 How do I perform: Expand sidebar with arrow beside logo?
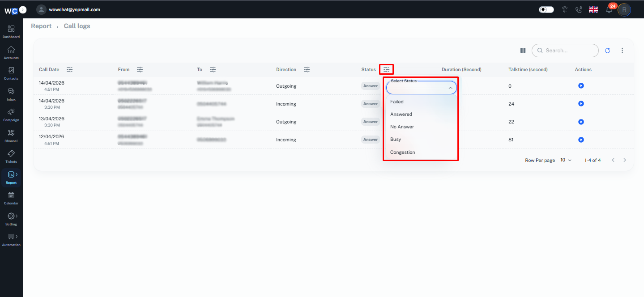coord(23,9)
